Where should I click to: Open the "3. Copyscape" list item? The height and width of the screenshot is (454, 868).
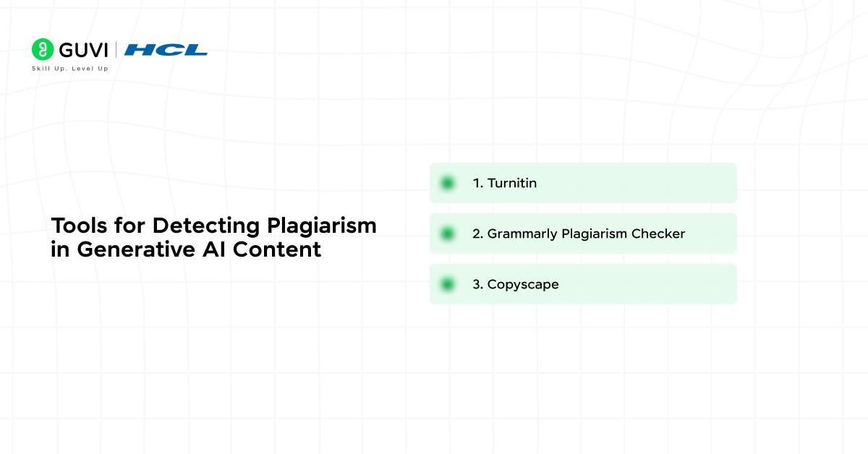pos(583,284)
